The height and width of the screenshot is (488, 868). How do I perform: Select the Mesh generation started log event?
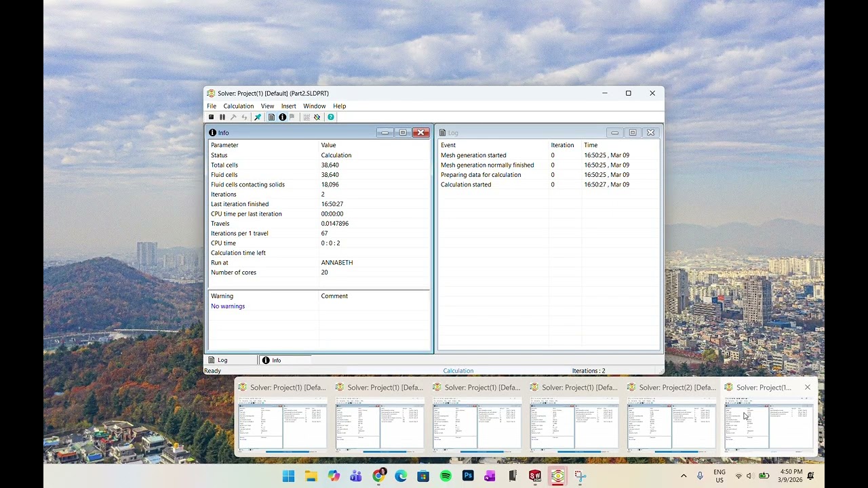549,155
